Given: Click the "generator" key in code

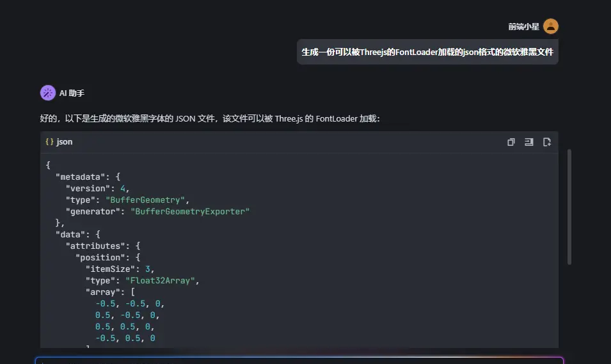Looking at the screenshot, I should click(x=93, y=212).
